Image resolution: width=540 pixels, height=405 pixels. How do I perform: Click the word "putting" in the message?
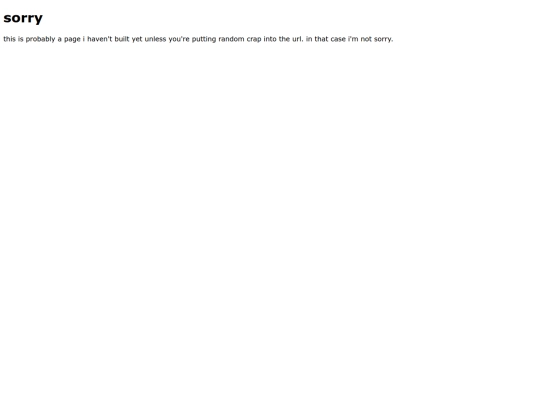tap(204, 39)
